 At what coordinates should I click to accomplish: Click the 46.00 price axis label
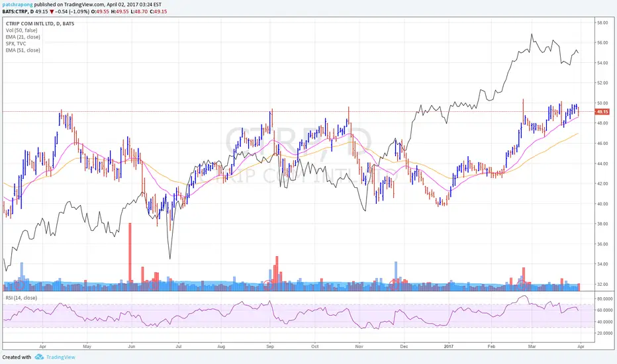[602, 144]
